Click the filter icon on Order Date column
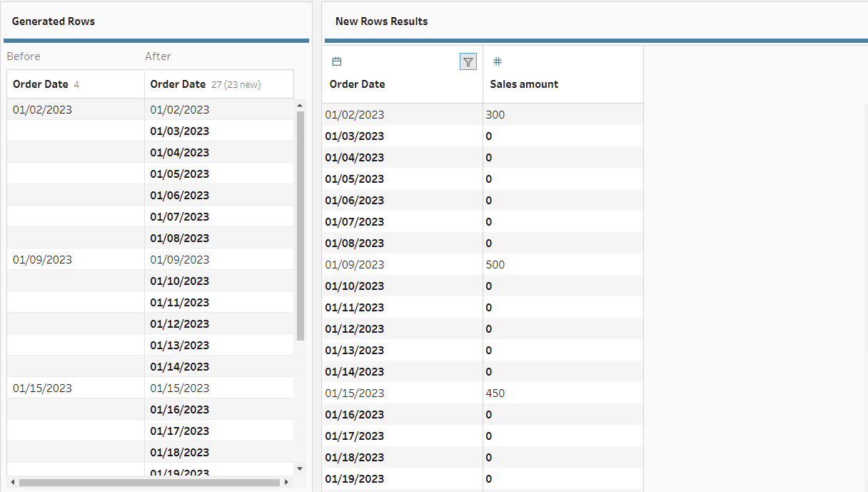 pos(468,62)
